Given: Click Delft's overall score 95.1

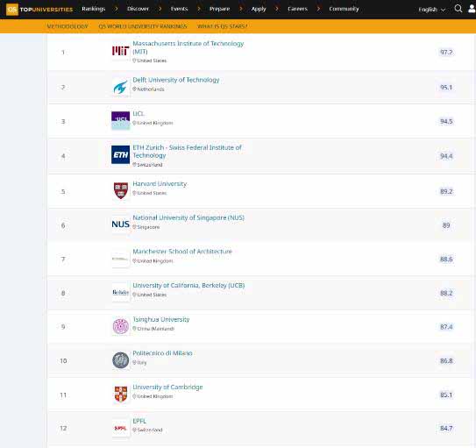Looking at the screenshot, I should (x=446, y=88).
